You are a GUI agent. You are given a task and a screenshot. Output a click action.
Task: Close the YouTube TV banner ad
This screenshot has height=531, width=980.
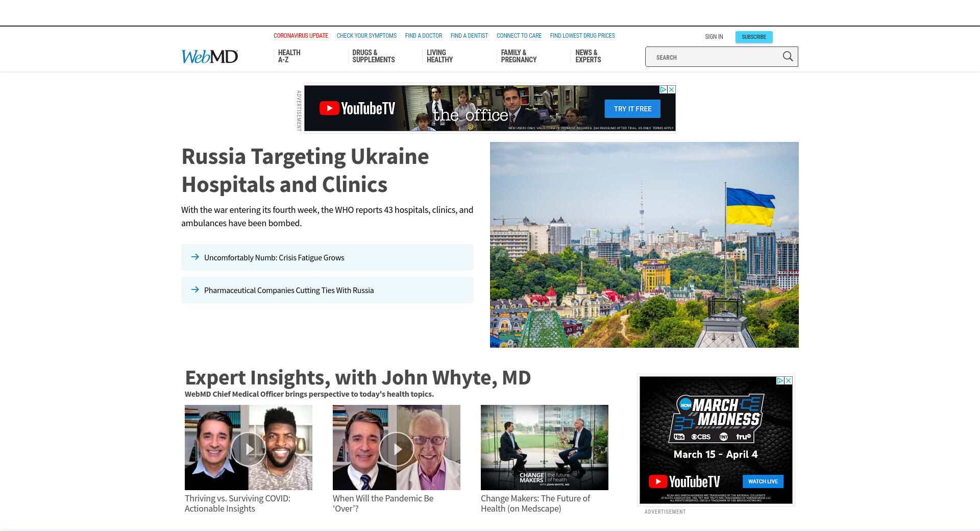click(672, 89)
